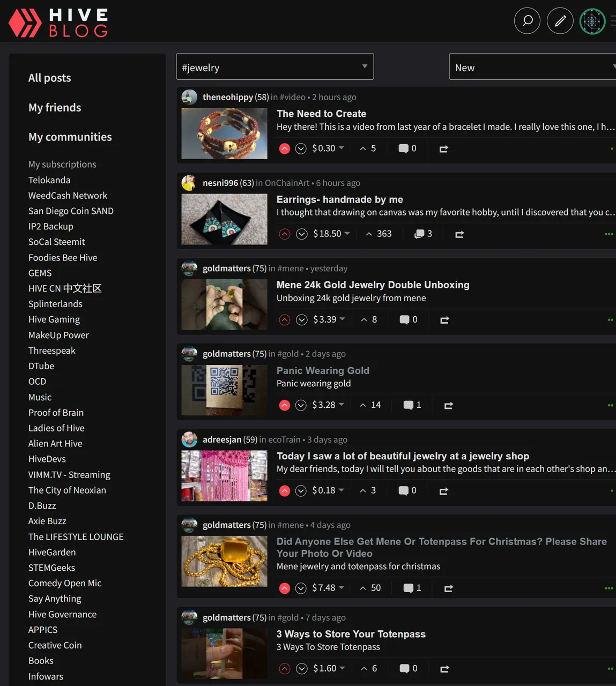Viewport: 616px width, 686px height.
Task: Open comments on Earrings handmade post
Action: click(423, 234)
